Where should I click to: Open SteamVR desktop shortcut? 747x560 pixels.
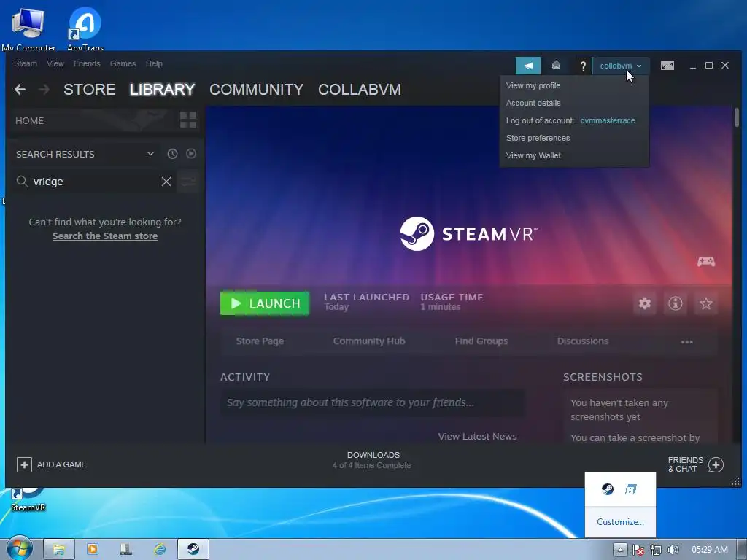(x=28, y=499)
